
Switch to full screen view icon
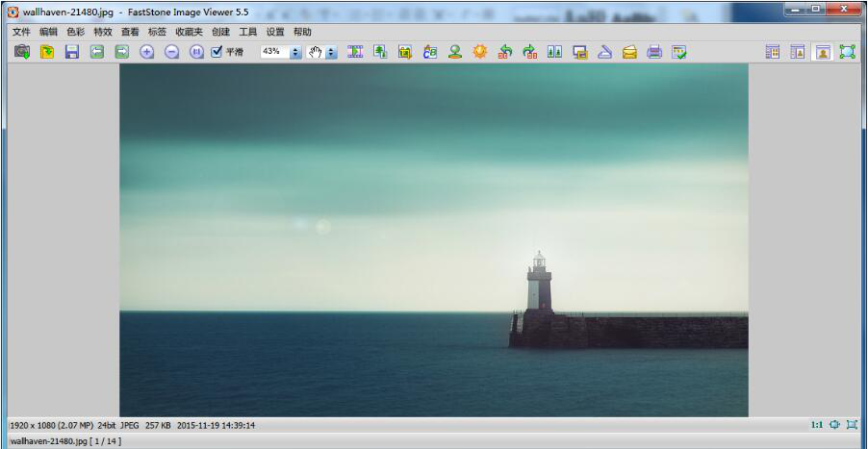[847, 52]
